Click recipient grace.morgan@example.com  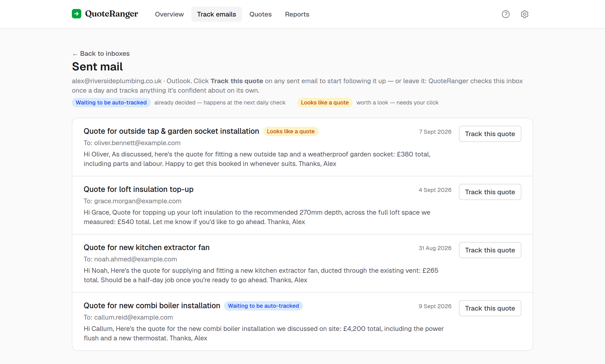click(x=138, y=201)
